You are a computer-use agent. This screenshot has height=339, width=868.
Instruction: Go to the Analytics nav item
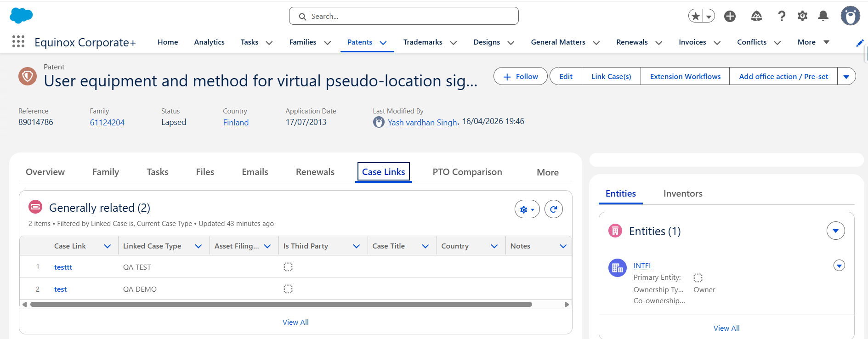pyautogui.click(x=210, y=42)
